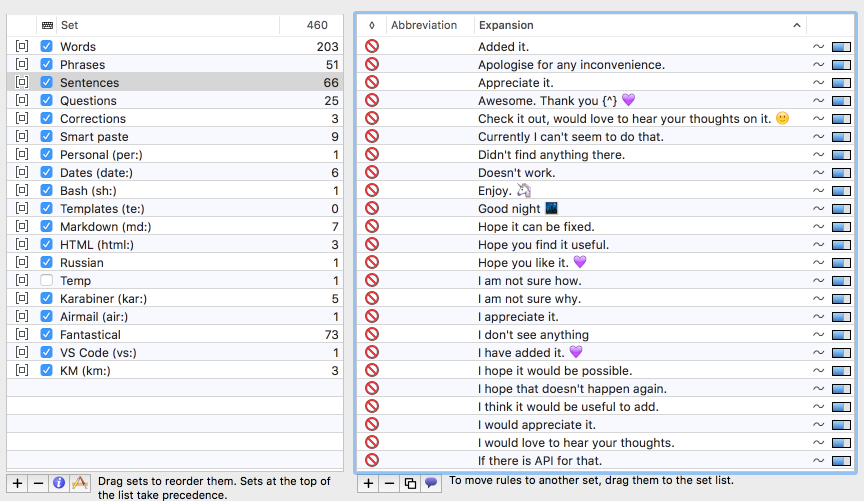Click the blue bar icon for 'Hope it can be fixed.'
Viewport: 864px width, 501px height.
841,227
